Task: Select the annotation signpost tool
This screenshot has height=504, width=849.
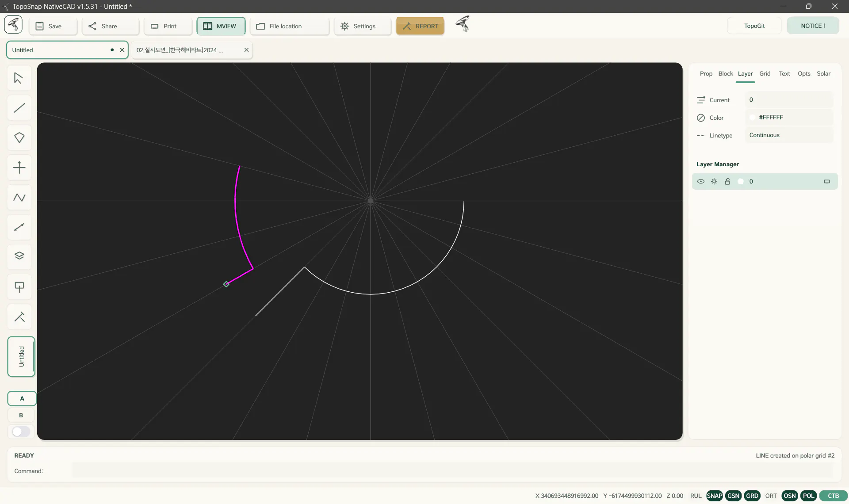Action: click(x=19, y=287)
